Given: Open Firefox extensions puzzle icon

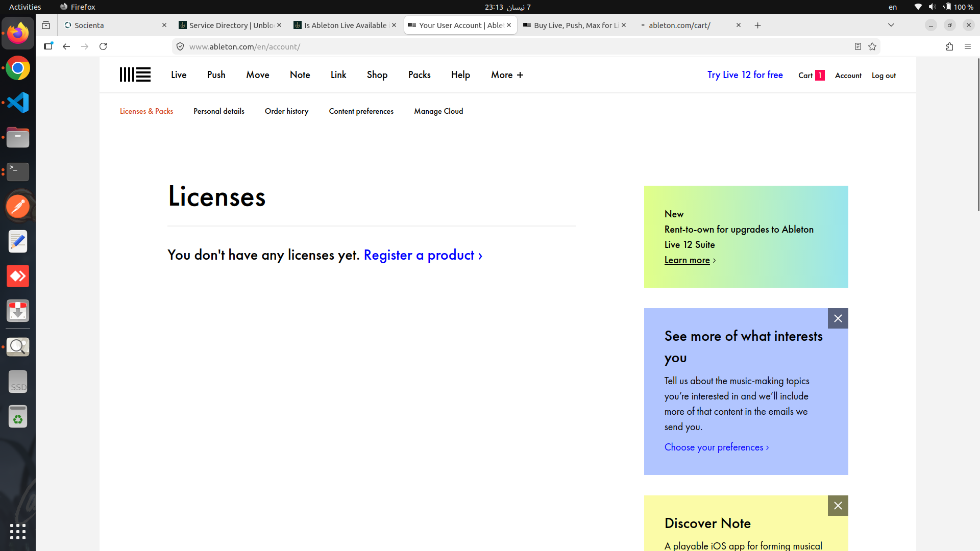Looking at the screenshot, I should [x=949, y=46].
